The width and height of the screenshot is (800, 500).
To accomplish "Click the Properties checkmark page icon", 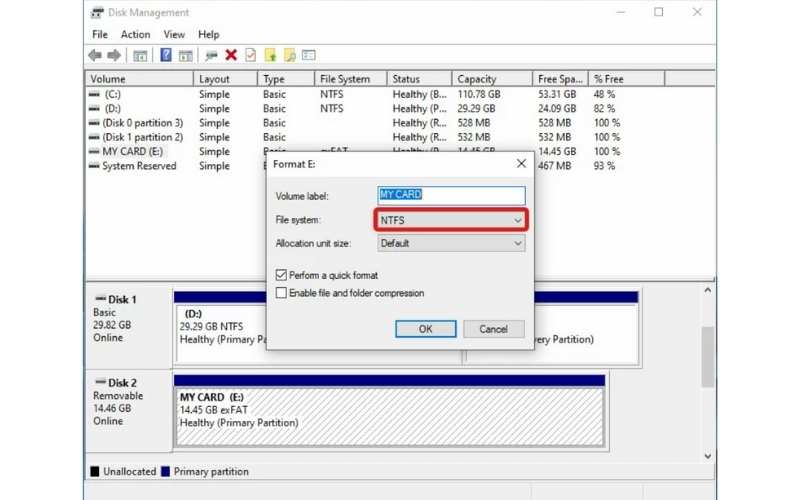I will point(251,55).
